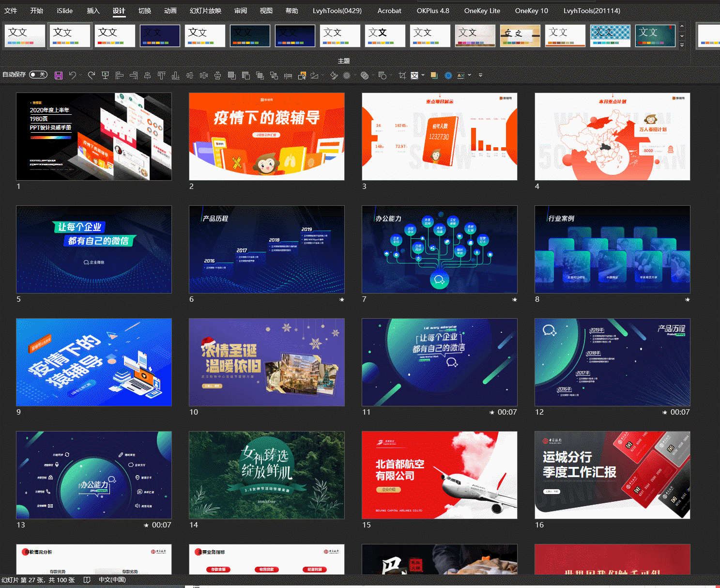Select slide 15 北首都航空 thumbnail
Image resolution: width=720 pixels, height=588 pixels.
pyautogui.click(x=440, y=475)
